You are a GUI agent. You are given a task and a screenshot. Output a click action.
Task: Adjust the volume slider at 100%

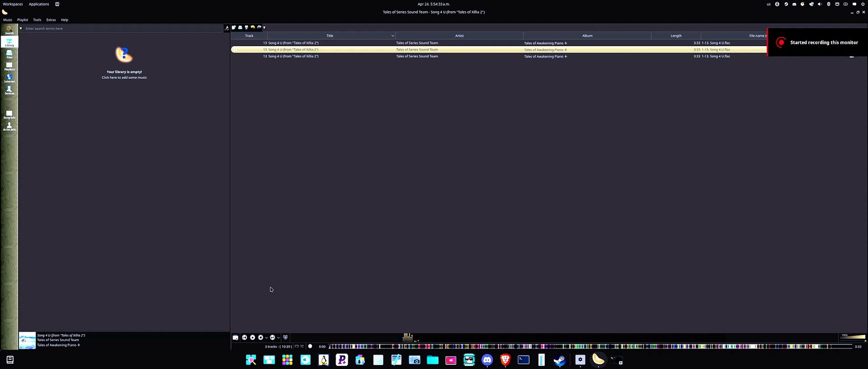click(x=853, y=337)
